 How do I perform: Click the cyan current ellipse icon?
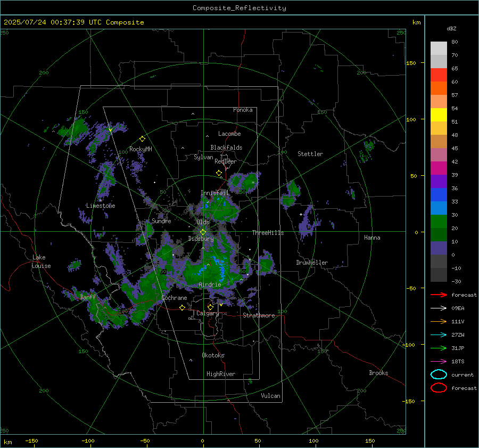point(439,374)
